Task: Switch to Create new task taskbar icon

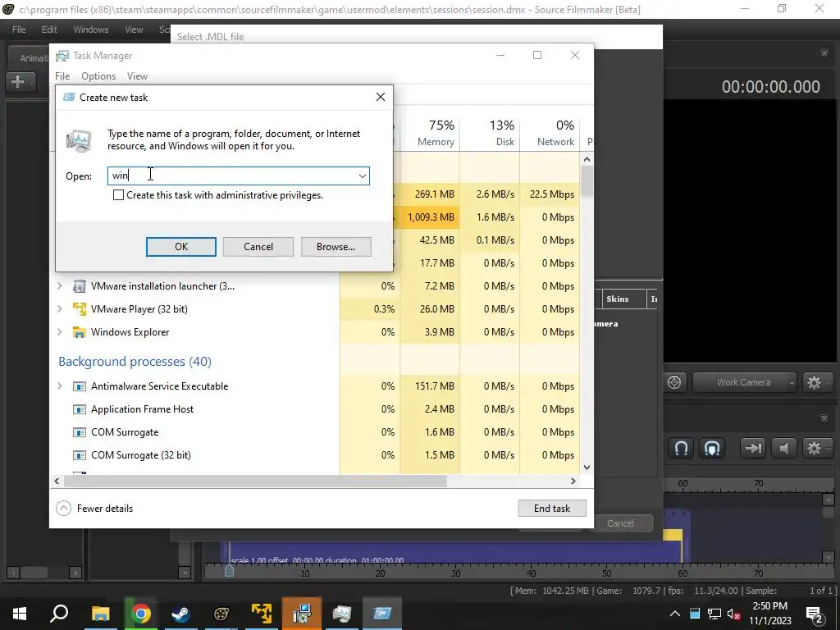Action: coord(382,614)
